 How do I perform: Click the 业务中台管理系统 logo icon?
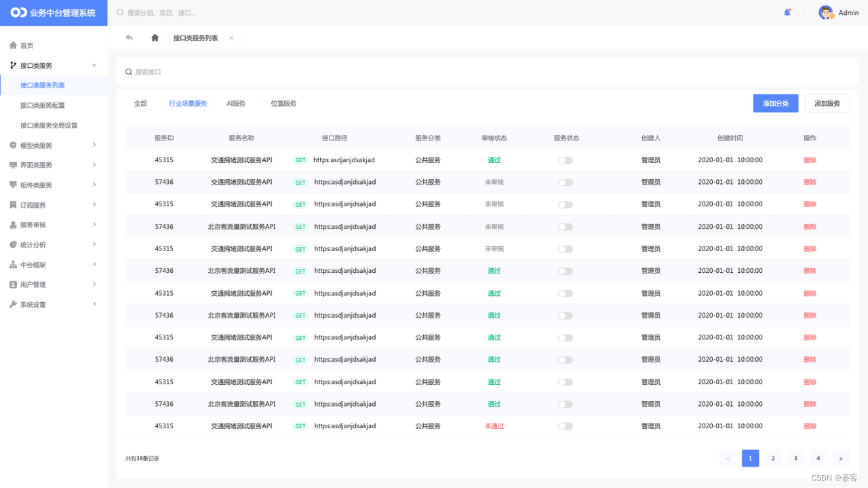(x=18, y=12)
